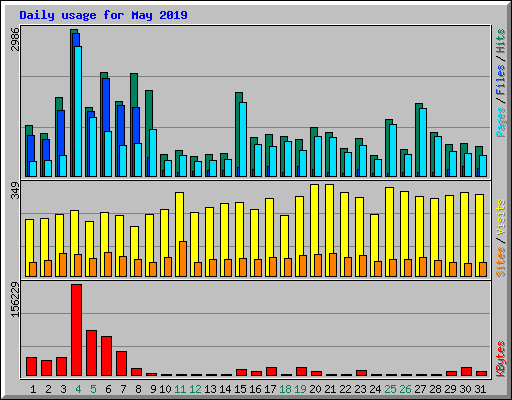
Task: Click the 'Sites' legend label
Action: click(x=500, y=262)
